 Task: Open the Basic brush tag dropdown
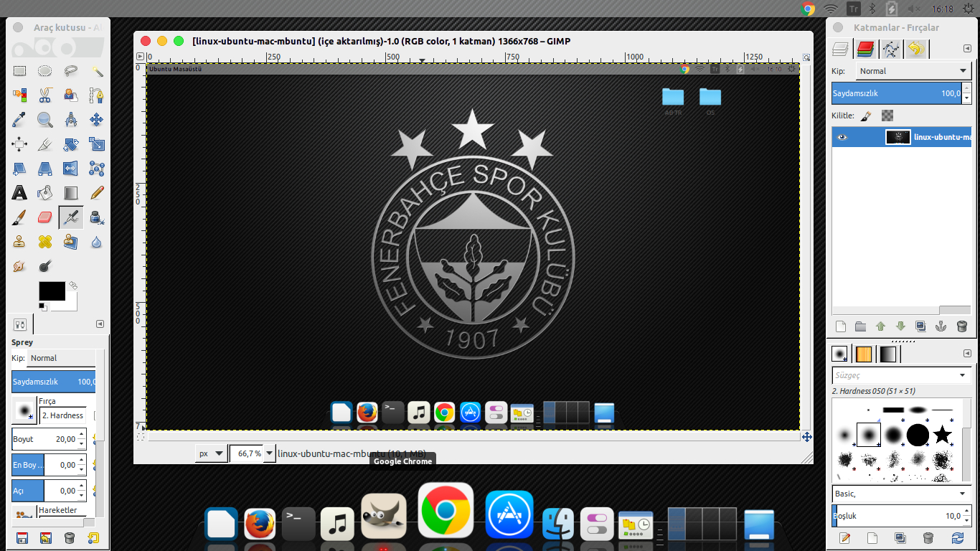pos(901,494)
